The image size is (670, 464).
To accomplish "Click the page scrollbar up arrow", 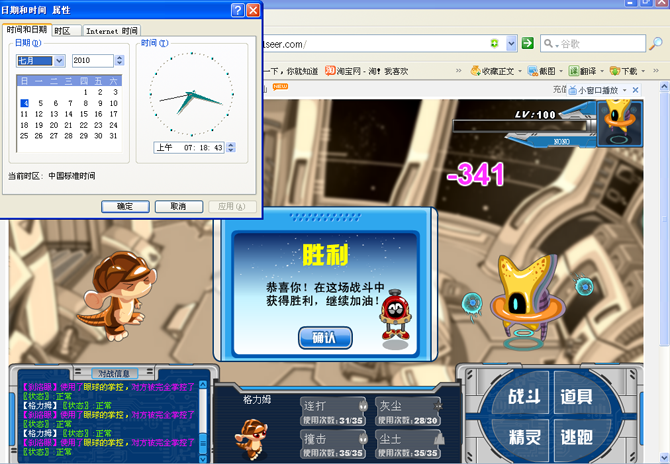I will [664, 87].
